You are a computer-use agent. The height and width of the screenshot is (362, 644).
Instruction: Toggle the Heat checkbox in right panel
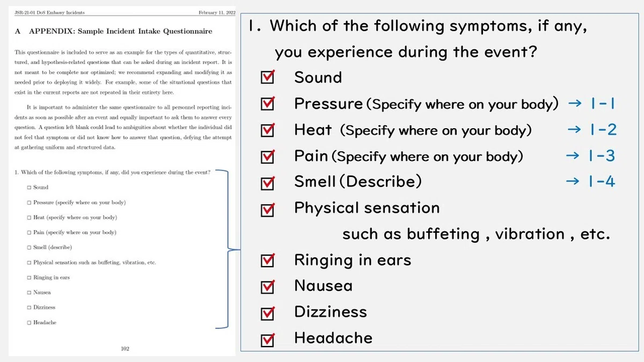267,130
